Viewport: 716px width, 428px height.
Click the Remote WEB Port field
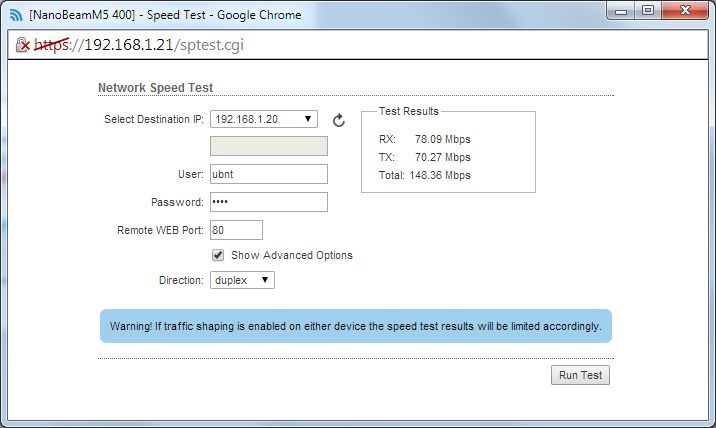click(237, 230)
